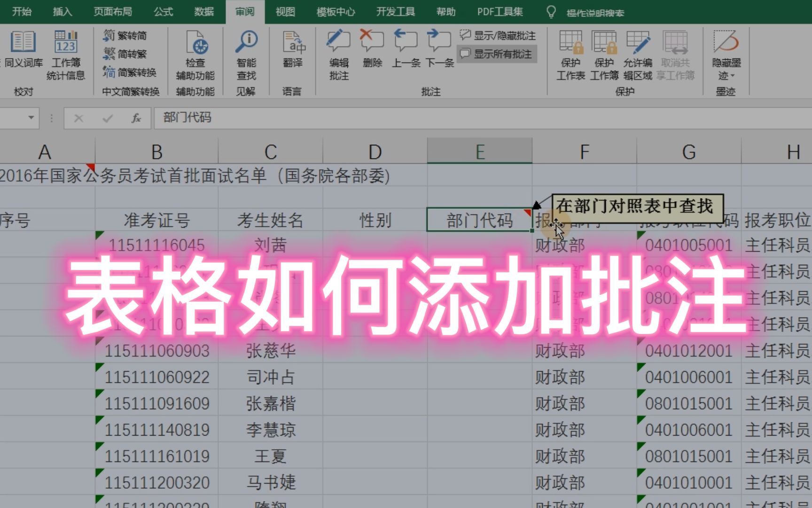The image size is (812, 508).
Task: Select cell with name 司冲占
Action: (x=271, y=377)
